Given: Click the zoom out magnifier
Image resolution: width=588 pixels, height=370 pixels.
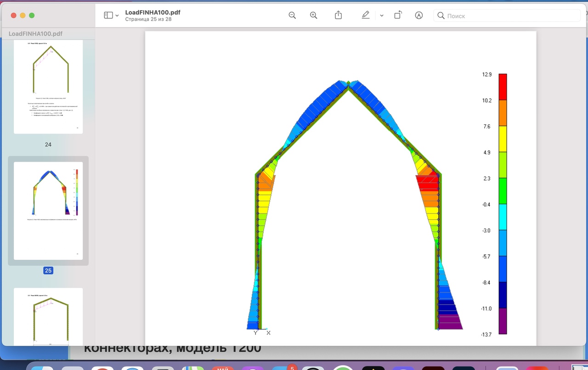Looking at the screenshot, I should (292, 16).
